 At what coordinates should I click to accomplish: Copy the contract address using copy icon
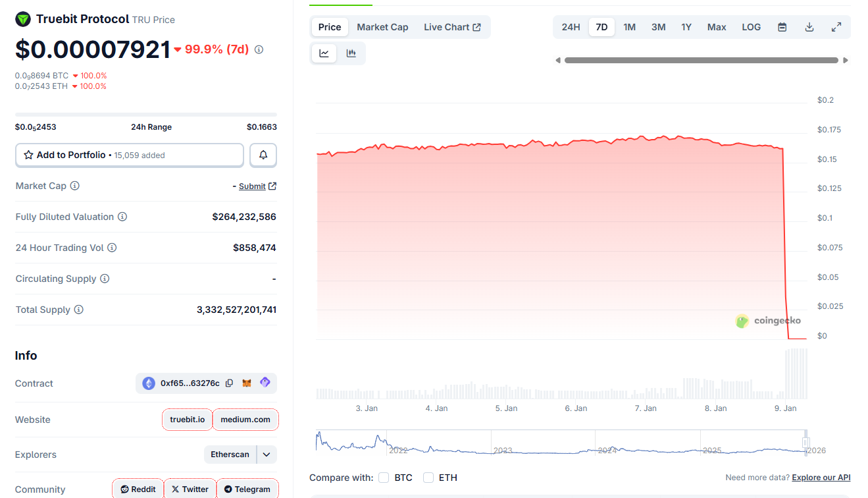coord(228,382)
